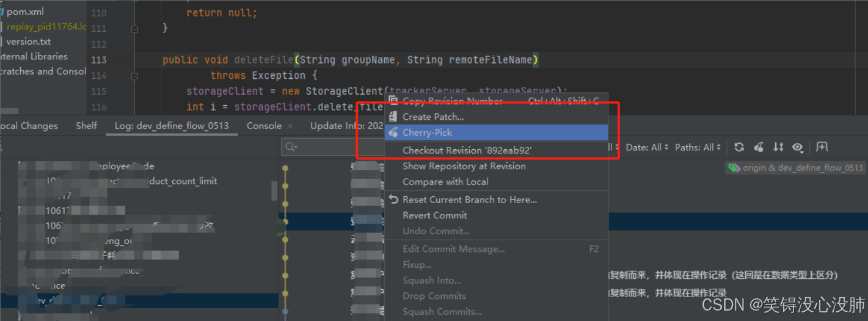
Task: Click Copy Revision Number menu entry
Action: [x=453, y=101]
